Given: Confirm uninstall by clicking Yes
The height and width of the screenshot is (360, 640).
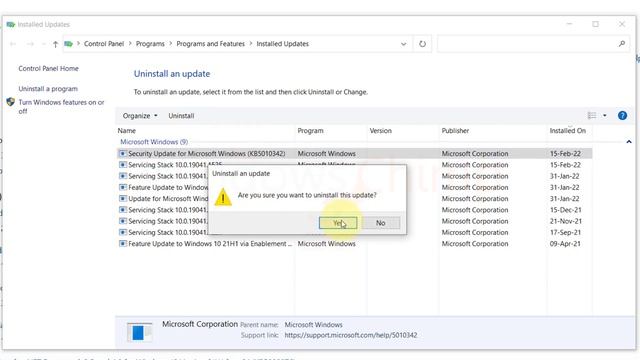Looking at the screenshot, I should [338, 223].
